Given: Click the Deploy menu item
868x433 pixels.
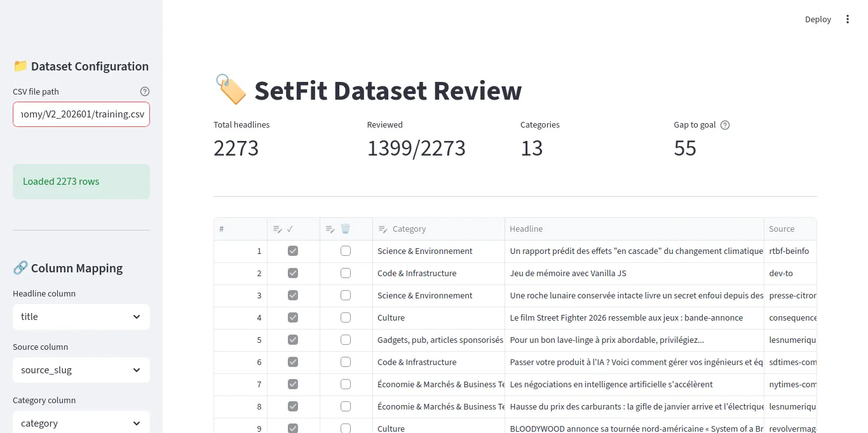Looking at the screenshot, I should tap(818, 19).
